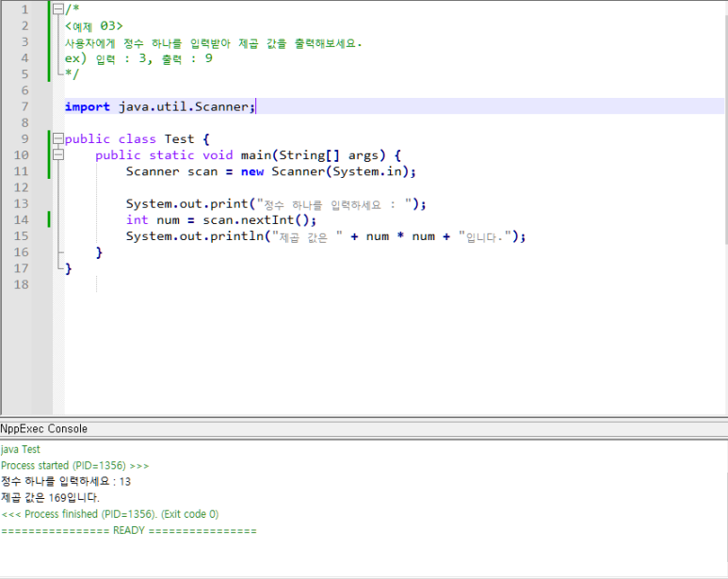
Task: Click 'num * num' expression on line 15
Action: [x=400, y=236]
